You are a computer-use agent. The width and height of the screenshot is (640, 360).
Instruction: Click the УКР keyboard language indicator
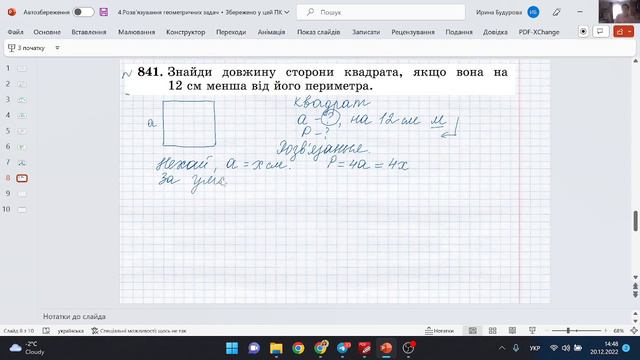point(535,348)
